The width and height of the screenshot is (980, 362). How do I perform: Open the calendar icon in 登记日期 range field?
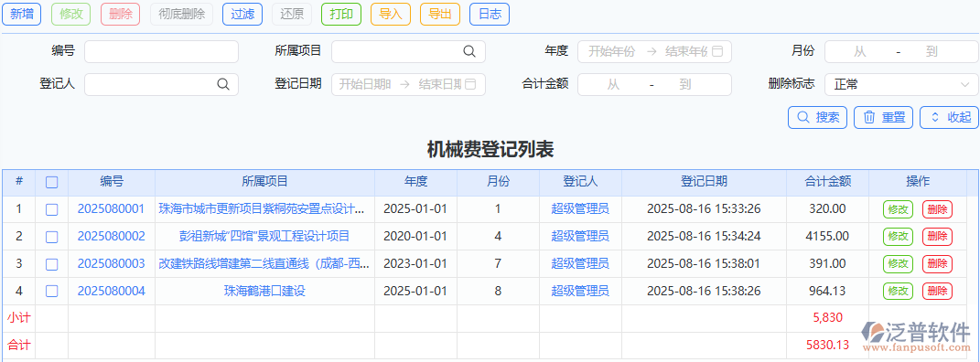470,84
